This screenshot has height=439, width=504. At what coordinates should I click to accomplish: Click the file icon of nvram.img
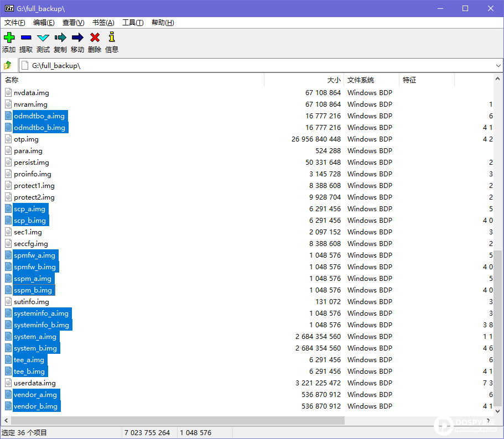coord(8,104)
